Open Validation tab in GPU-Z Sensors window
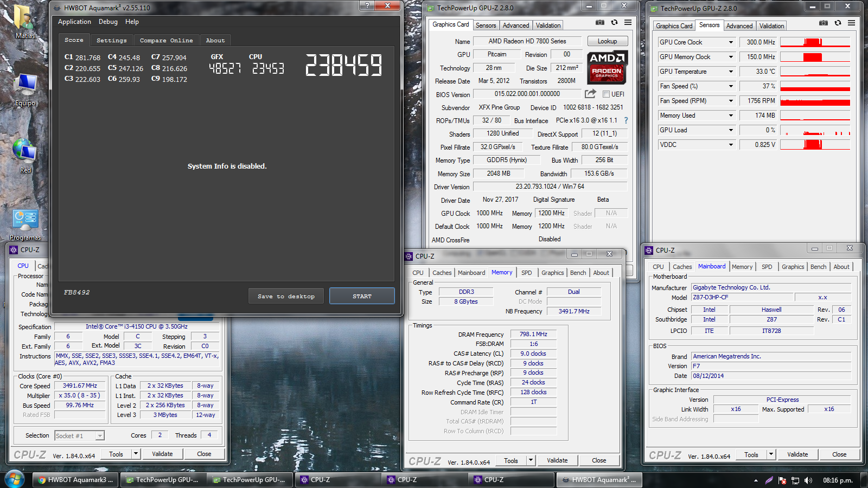This screenshot has height=488, width=868. (x=771, y=26)
